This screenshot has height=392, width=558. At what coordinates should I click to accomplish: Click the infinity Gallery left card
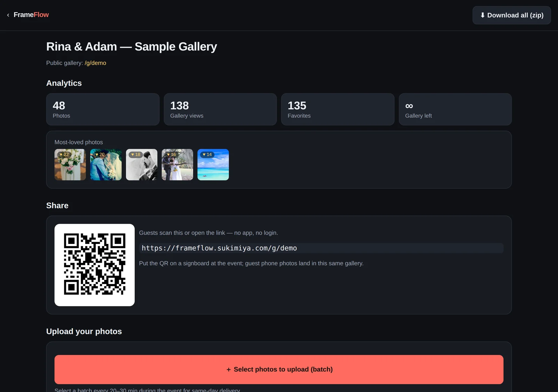click(455, 109)
